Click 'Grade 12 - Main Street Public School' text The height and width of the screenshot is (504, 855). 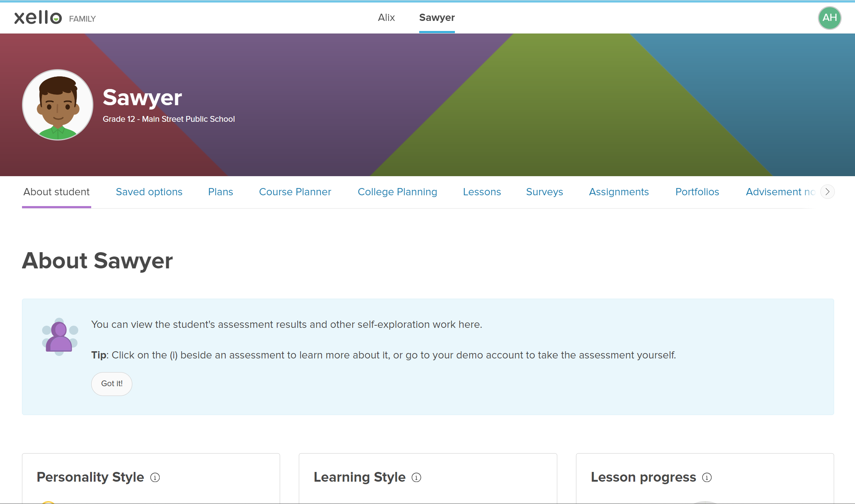(169, 119)
